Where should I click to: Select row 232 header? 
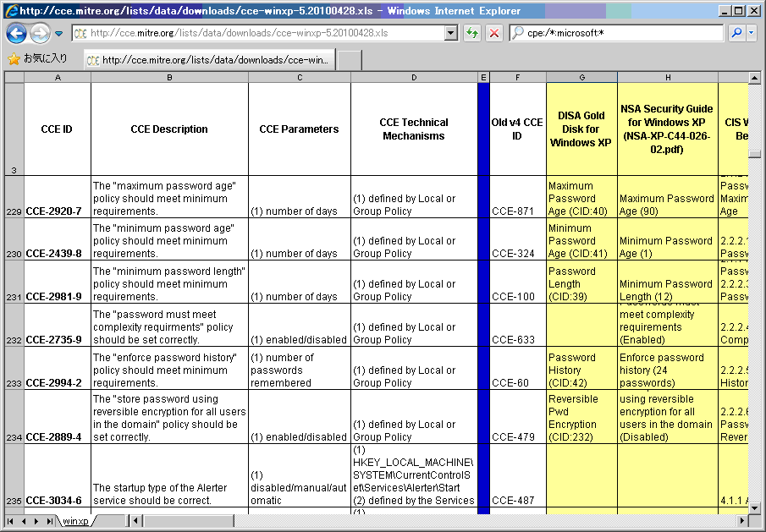(x=14, y=325)
